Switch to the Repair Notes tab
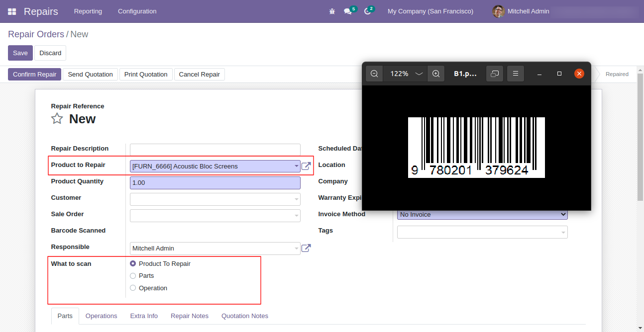The width and height of the screenshot is (644, 332). [190, 316]
